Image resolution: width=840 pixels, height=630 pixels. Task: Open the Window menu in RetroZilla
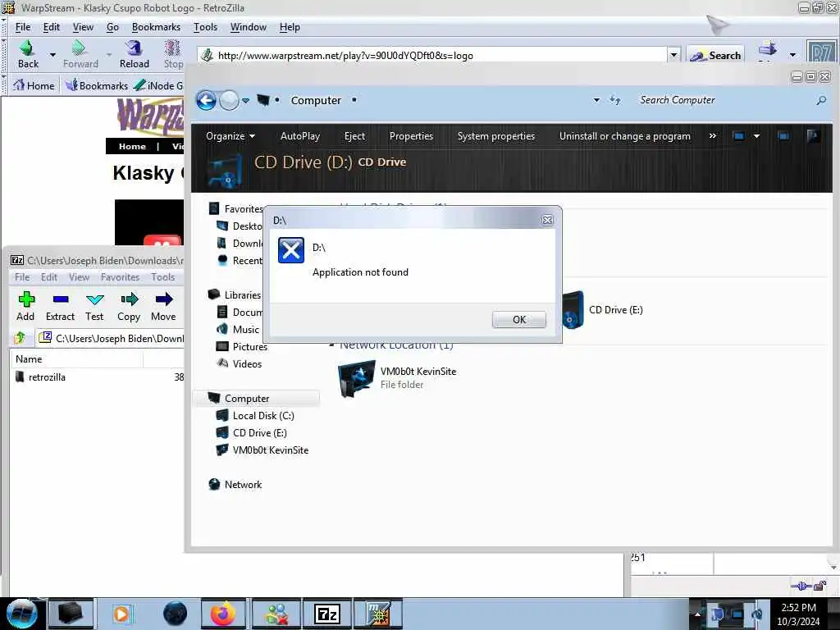click(248, 27)
